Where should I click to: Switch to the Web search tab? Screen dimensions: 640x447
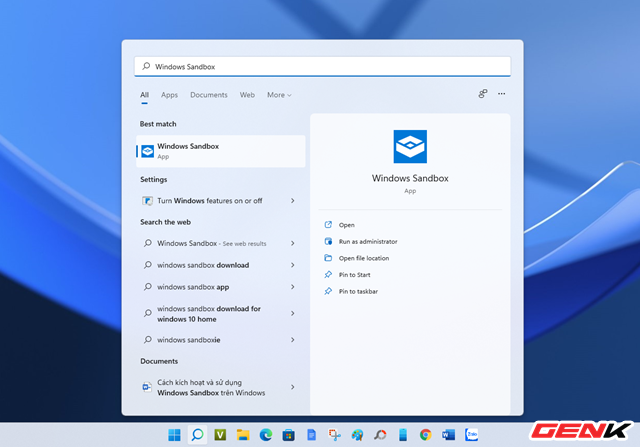(x=247, y=95)
